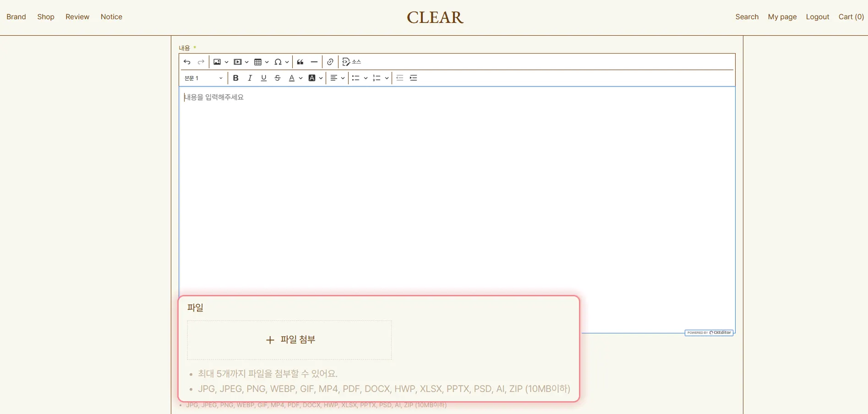Apply a numbered list

pos(377,78)
